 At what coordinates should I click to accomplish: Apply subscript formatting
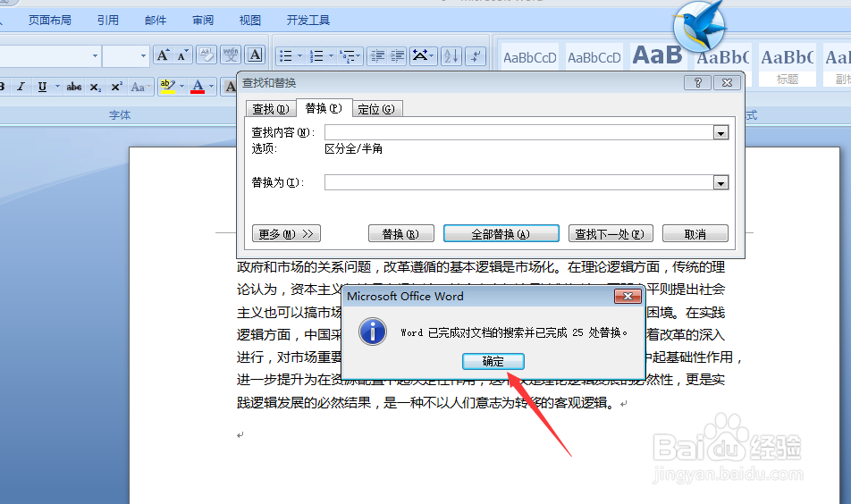point(96,87)
